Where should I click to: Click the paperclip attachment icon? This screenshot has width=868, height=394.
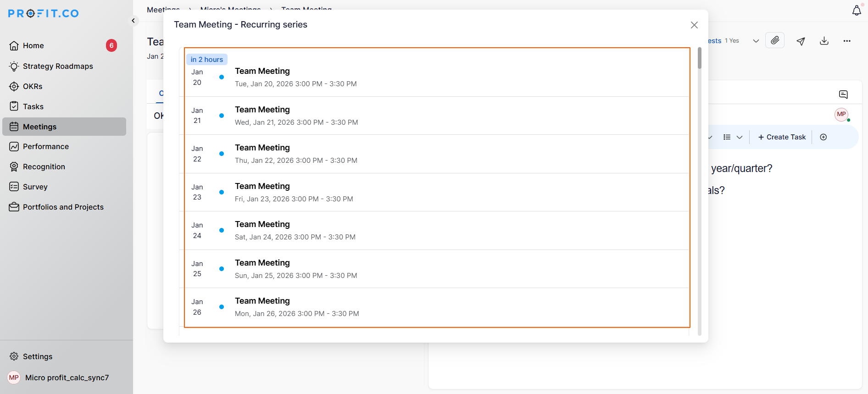(x=775, y=40)
